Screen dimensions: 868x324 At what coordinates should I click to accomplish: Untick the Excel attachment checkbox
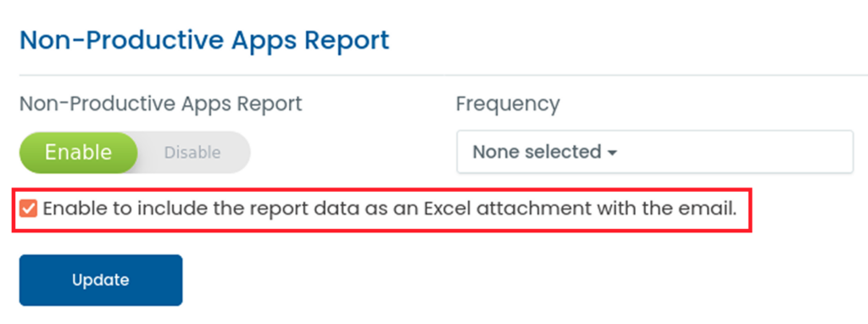(x=28, y=209)
